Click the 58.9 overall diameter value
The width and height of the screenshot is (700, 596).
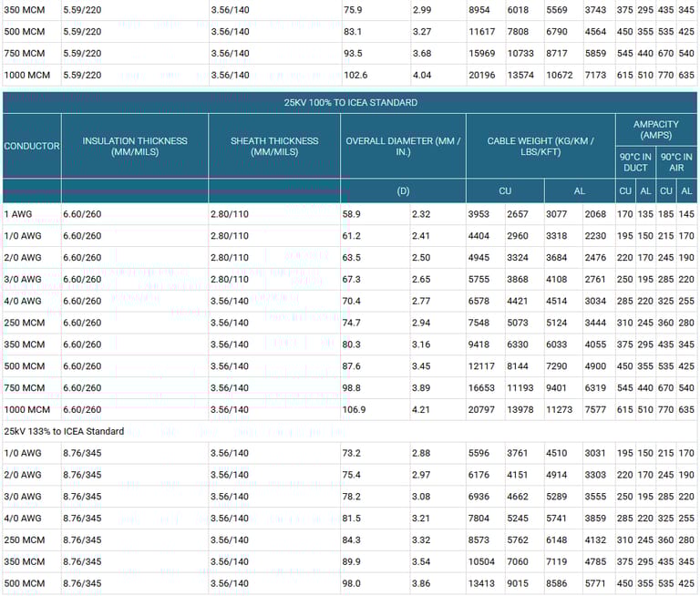click(352, 214)
